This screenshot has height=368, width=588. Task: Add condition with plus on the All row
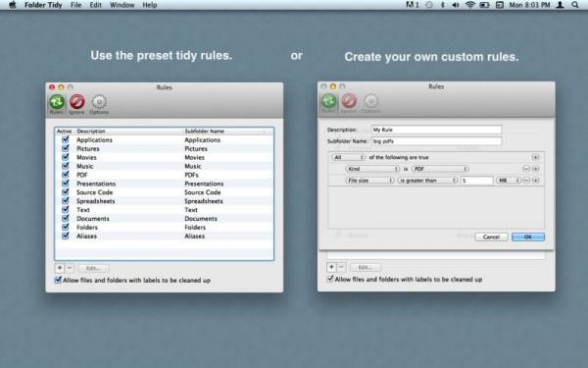535,157
